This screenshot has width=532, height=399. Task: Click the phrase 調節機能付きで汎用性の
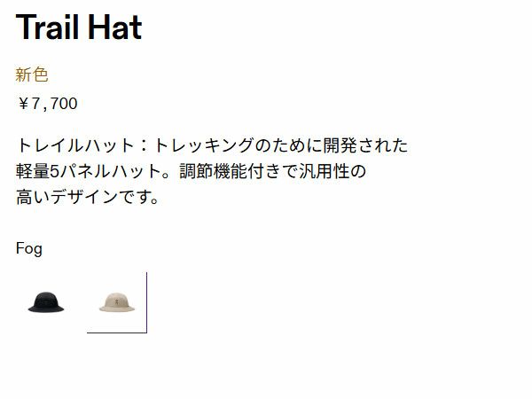[273, 171]
